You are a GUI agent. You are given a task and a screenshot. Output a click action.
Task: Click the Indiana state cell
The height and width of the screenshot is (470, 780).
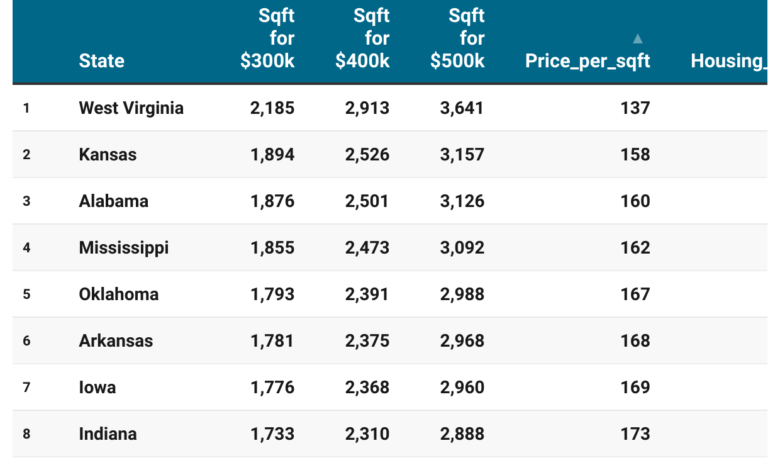point(108,434)
